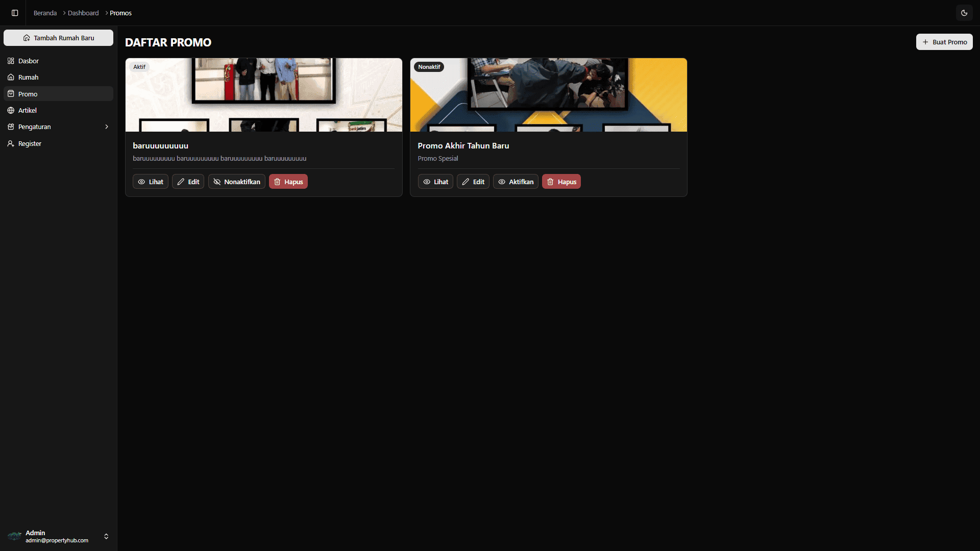Edit the baruuuuuuuuu promo
This screenshot has width=980, height=551.
[x=188, y=182]
